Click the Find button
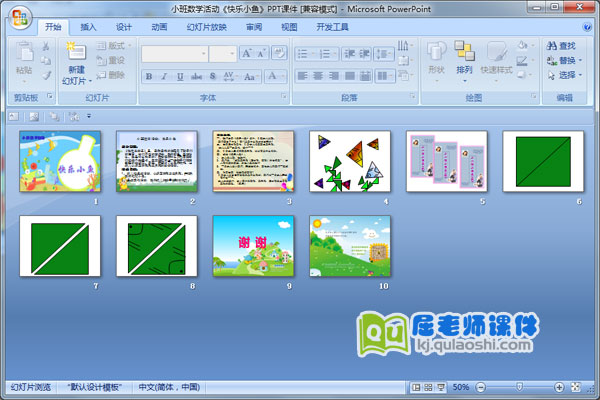This screenshot has width=600, height=400. (561, 46)
